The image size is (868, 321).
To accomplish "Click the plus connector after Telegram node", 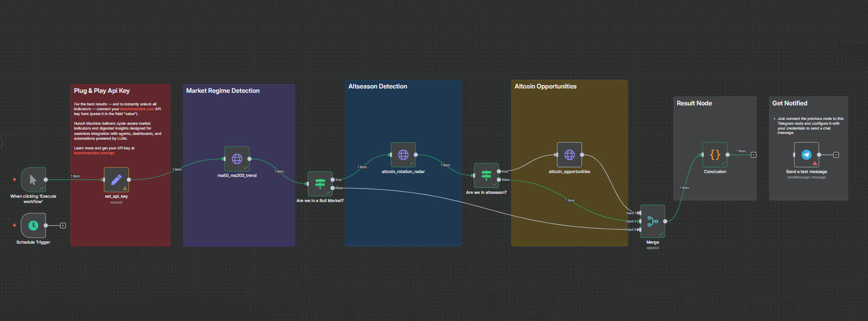I will (x=836, y=155).
